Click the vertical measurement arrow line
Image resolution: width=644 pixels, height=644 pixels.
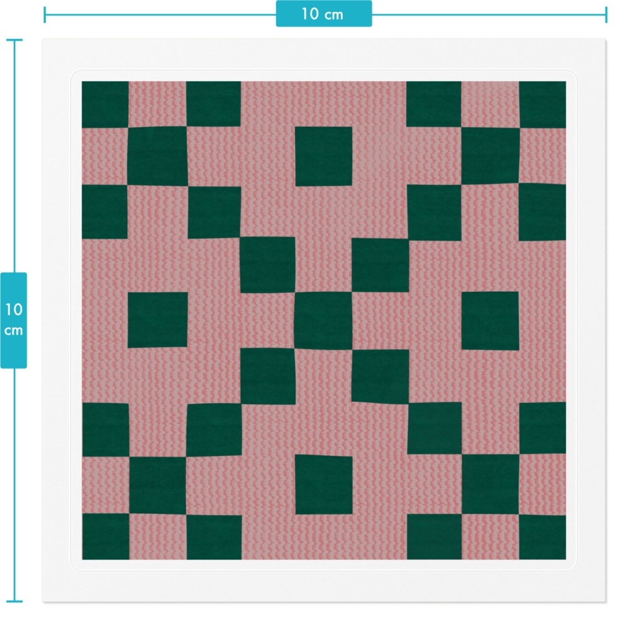click(14, 189)
